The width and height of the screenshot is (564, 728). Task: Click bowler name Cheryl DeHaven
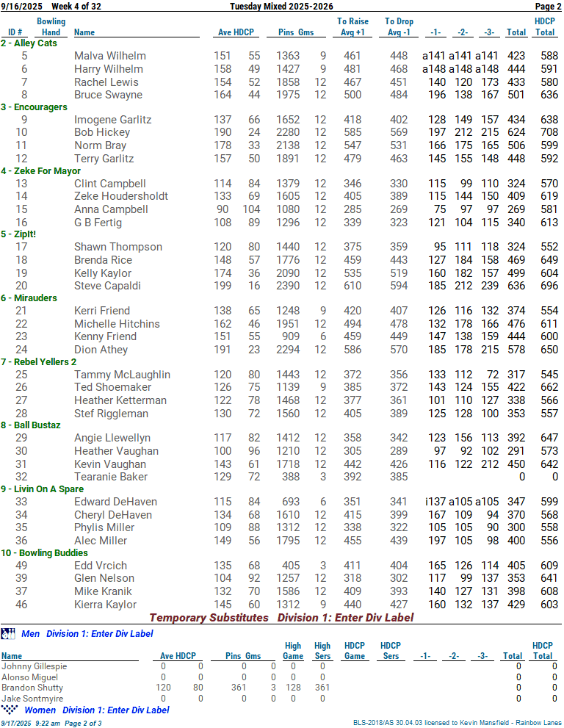(x=113, y=515)
